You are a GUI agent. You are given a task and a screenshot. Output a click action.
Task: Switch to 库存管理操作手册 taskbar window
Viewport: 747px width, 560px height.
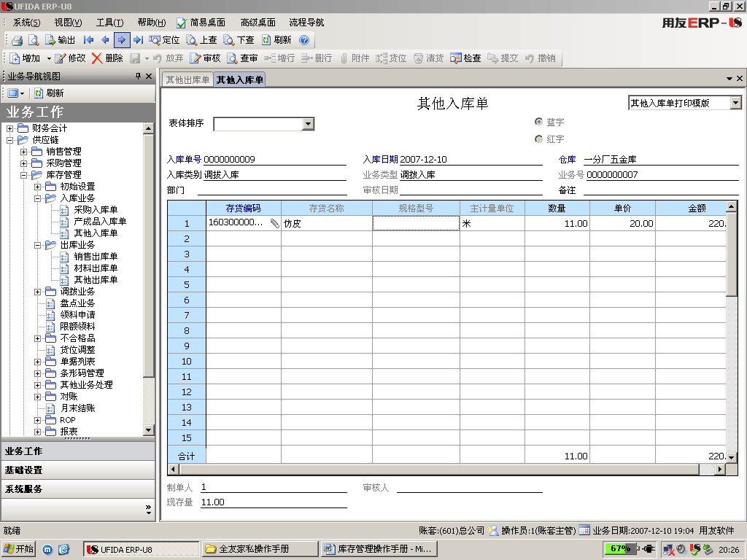[x=379, y=549]
